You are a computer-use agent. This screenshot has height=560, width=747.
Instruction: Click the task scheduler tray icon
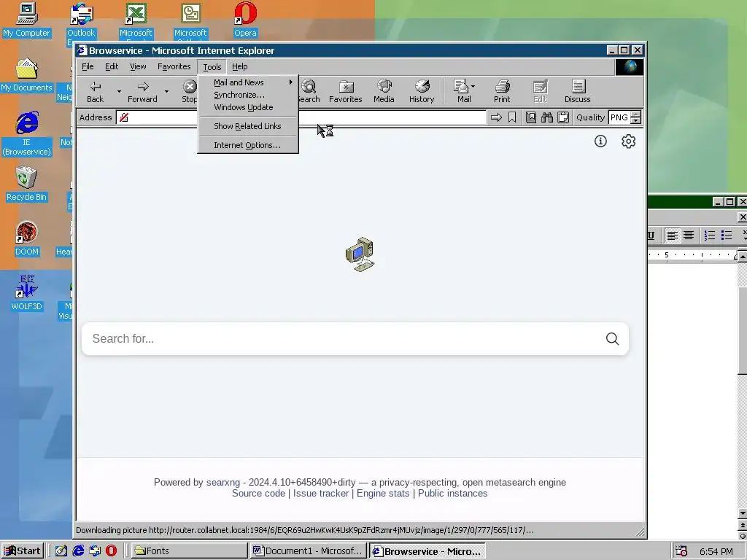point(681,551)
